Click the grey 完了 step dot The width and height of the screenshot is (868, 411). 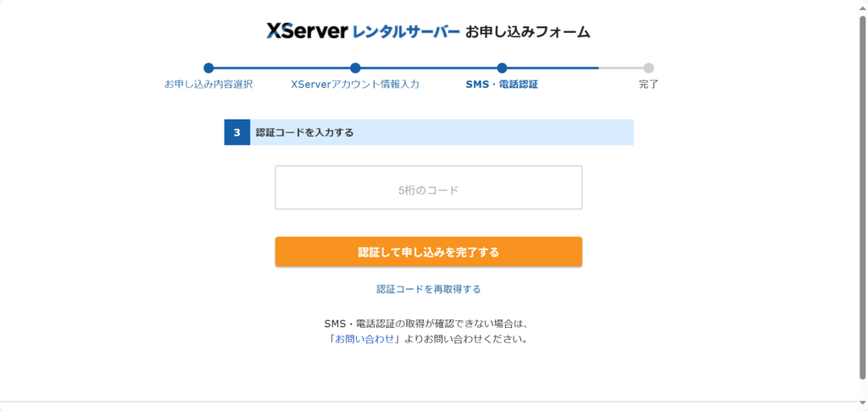pyautogui.click(x=648, y=68)
